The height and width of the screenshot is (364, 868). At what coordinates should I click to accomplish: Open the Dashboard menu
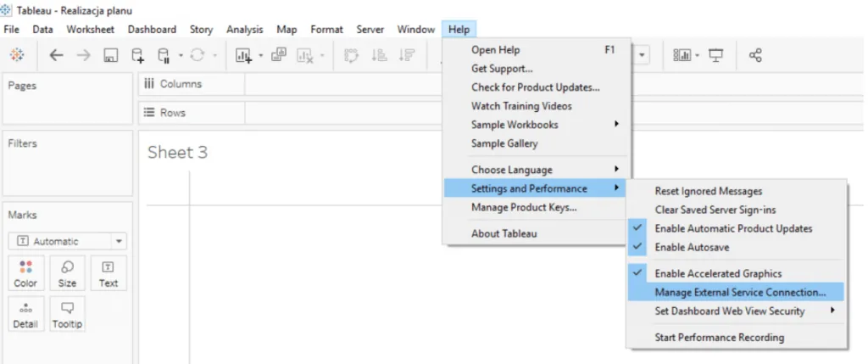click(152, 30)
